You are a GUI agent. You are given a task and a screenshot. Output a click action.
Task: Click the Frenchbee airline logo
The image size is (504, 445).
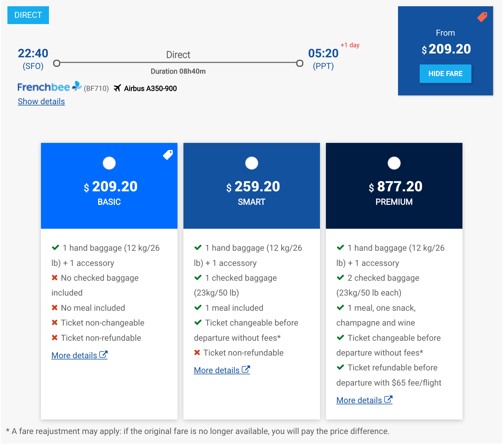[x=49, y=87]
